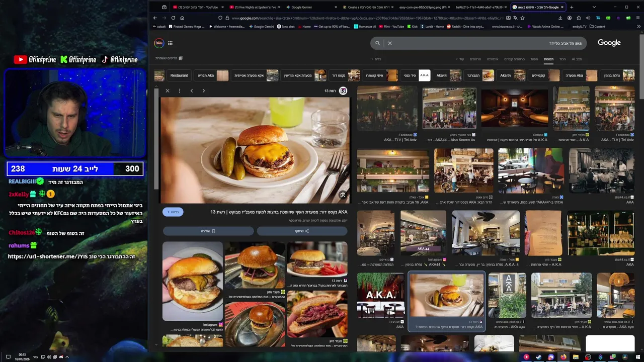This screenshot has width=644, height=362.
Task: Open Firefox downloads arrow icon
Action: coord(560,18)
